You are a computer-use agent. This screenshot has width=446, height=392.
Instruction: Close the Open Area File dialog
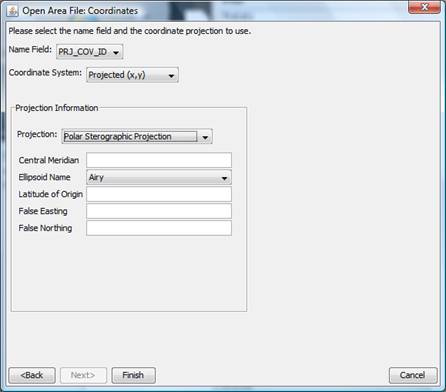point(424,7)
